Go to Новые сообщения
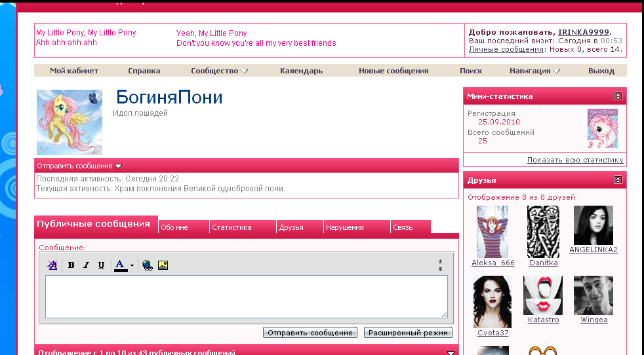Image resolution: width=644 pixels, height=355 pixels. (393, 71)
